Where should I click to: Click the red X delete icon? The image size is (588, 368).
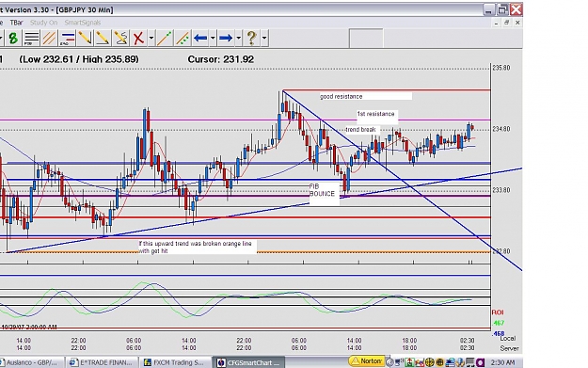point(138,38)
